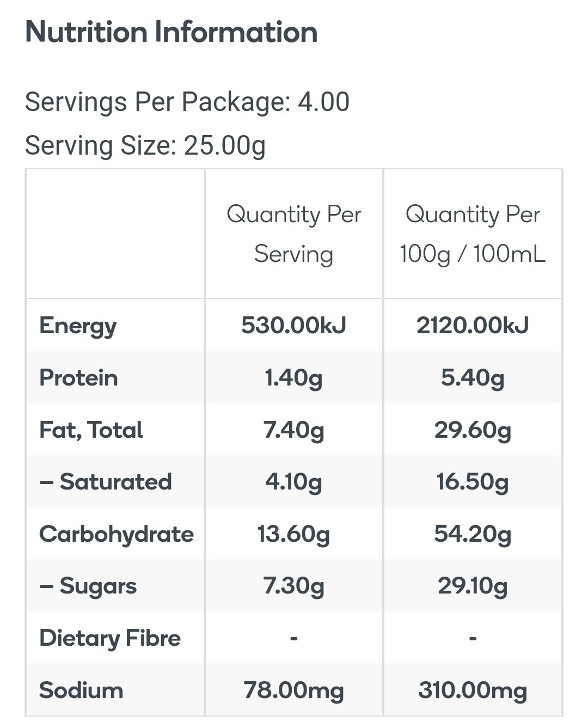Click the Energy row label
The image size is (588, 728).
point(78,326)
